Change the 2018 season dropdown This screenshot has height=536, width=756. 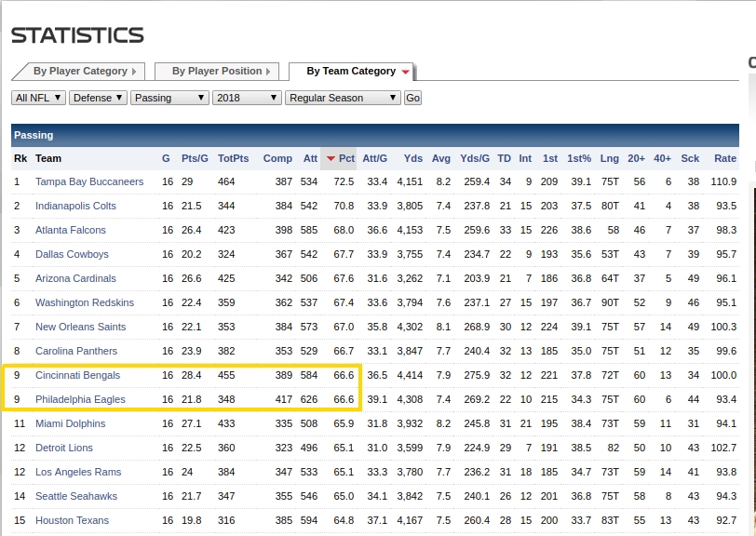pyautogui.click(x=247, y=98)
